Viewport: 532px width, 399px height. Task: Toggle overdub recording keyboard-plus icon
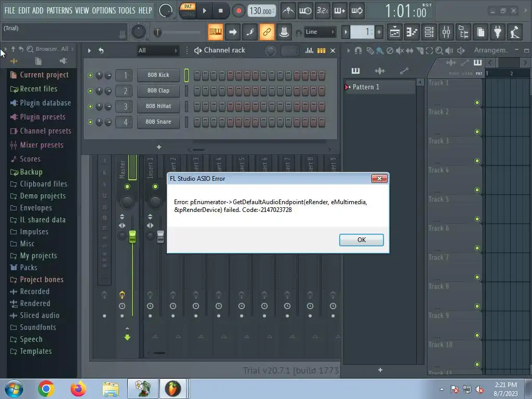[339, 11]
